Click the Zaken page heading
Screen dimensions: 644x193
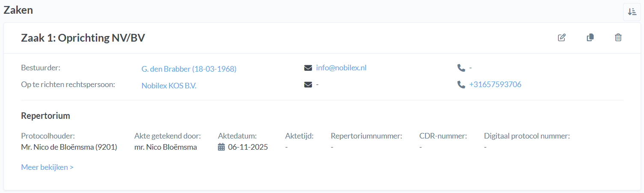pyautogui.click(x=18, y=10)
